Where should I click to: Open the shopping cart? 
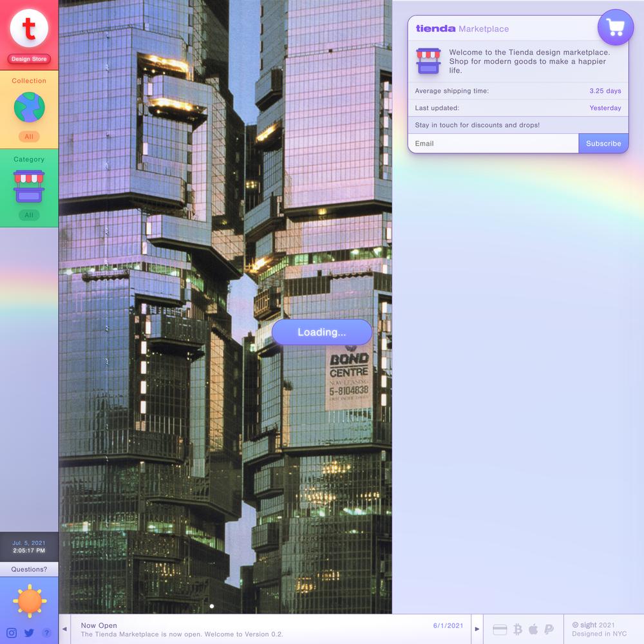click(x=615, y=27)
